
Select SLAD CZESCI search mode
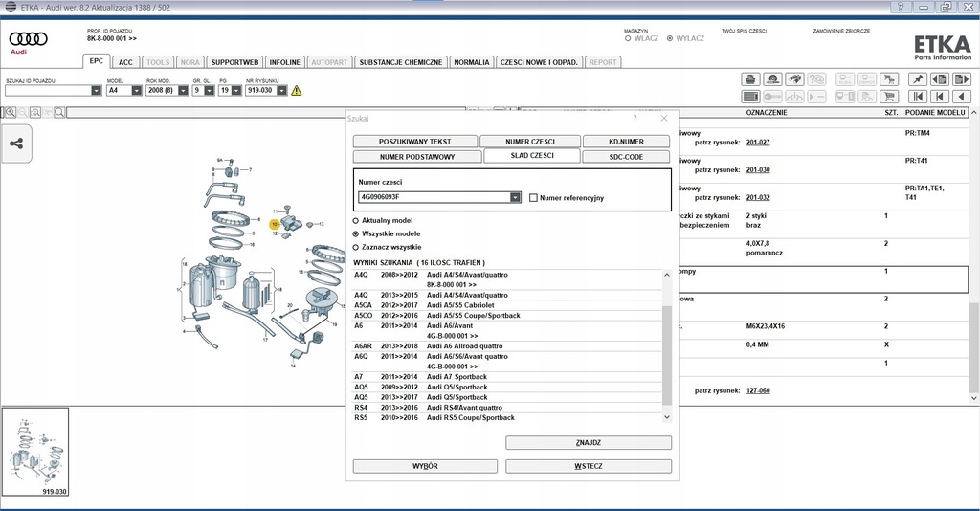coord(532,156)
